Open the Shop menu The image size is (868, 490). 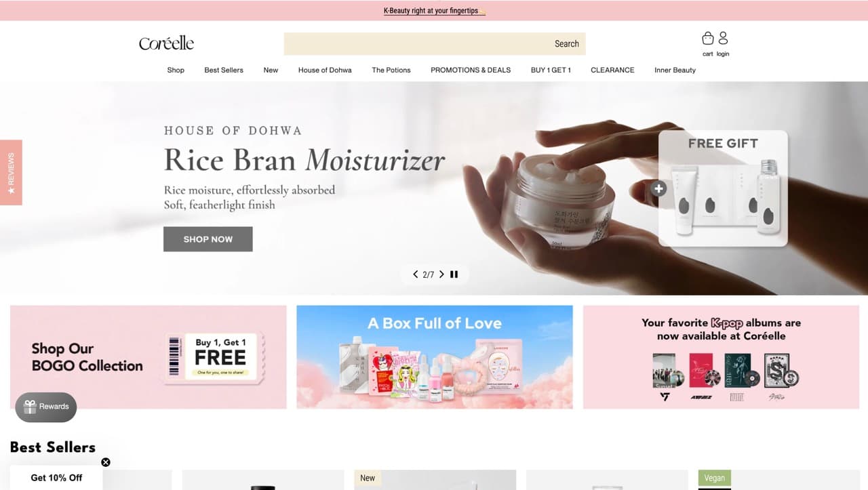coord(176,70)
